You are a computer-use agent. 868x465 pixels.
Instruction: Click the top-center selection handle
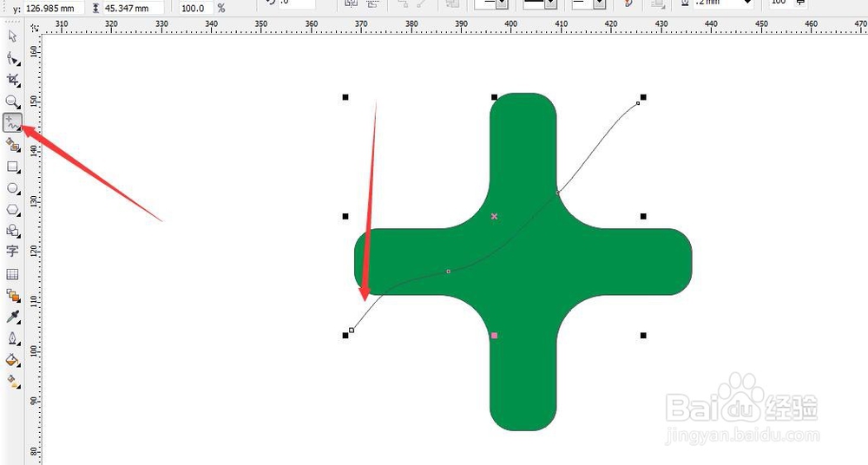pyautogui.click(x=495, y=97)
